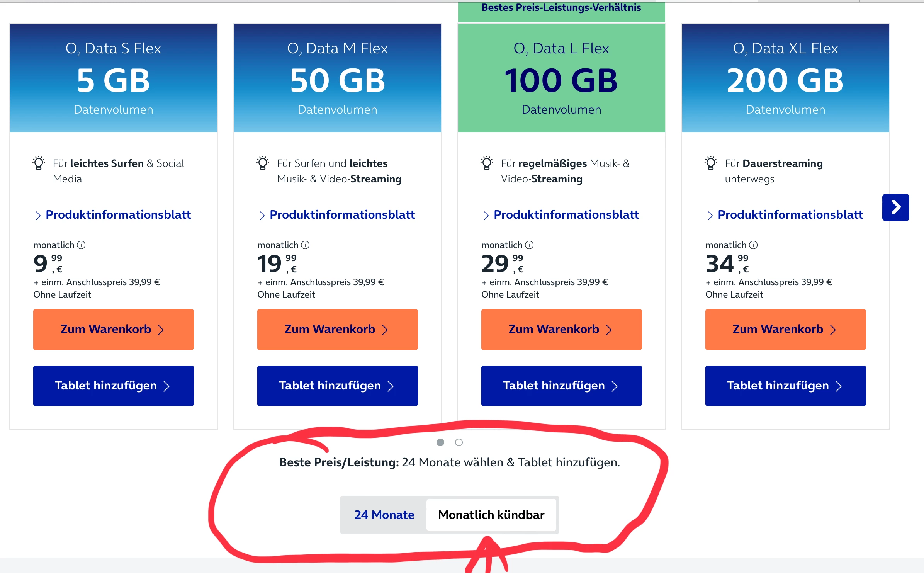Click lightbulb icon in the Data S Flex card
This screenshot has height=573, width=924.
pyautogui.click(x=39, y=163)
